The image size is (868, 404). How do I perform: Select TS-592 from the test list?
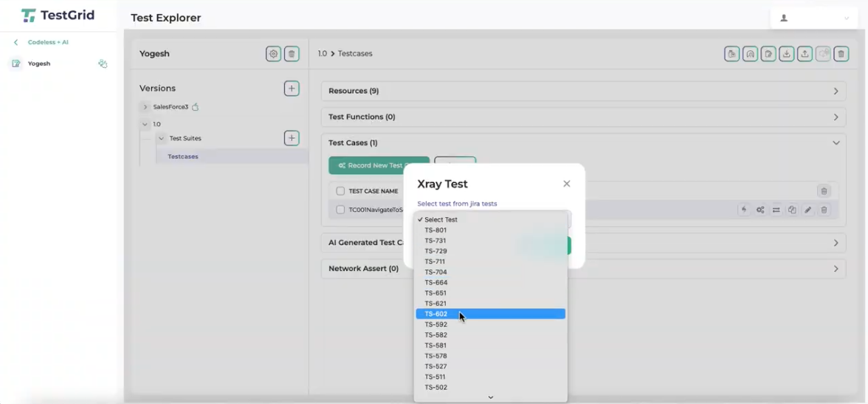[490, 325]
